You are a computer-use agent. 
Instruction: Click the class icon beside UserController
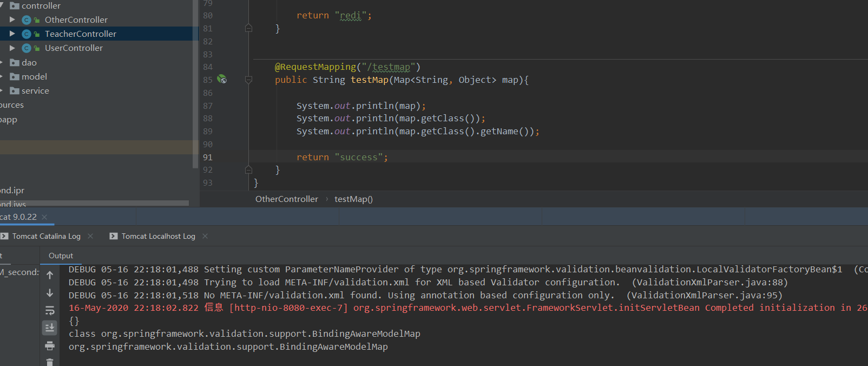tap(27, 48)
